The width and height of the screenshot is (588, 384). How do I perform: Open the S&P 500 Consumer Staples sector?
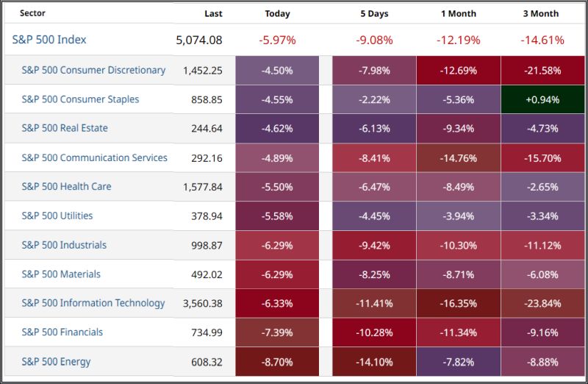[80, 99]
